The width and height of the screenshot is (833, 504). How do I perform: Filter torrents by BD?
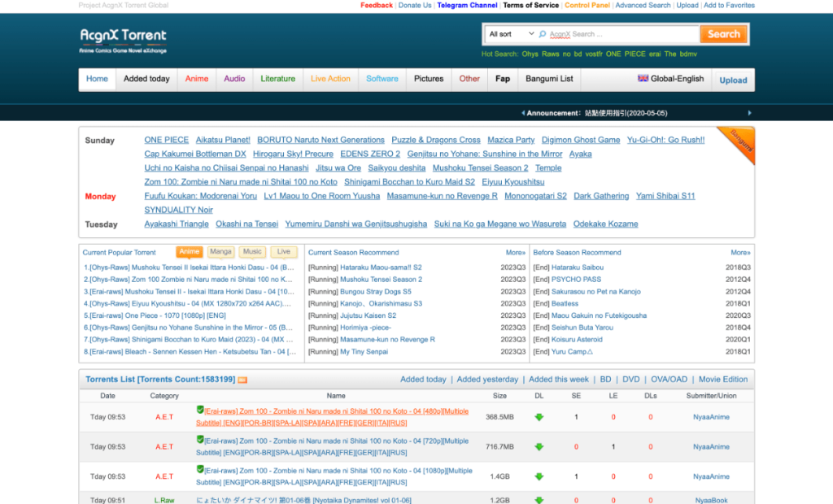[605, 379]
